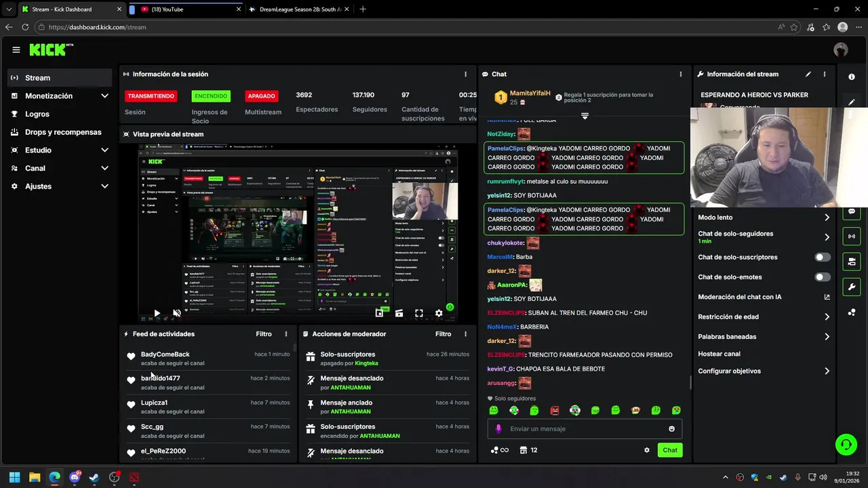The height and width of the screenshot is (488, 868).
Task: Open the profile avatar in the Kick header
Action: pyautogui.click(x=841, y=49)
